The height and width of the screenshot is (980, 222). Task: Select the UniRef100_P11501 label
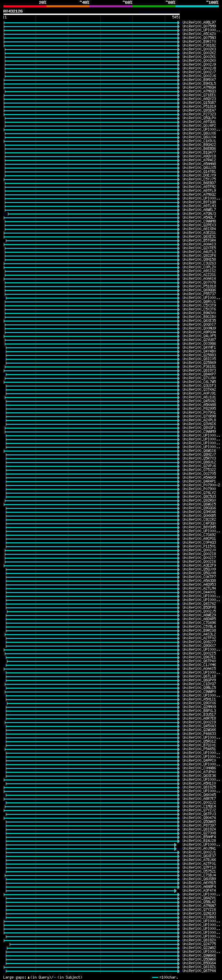199,547
